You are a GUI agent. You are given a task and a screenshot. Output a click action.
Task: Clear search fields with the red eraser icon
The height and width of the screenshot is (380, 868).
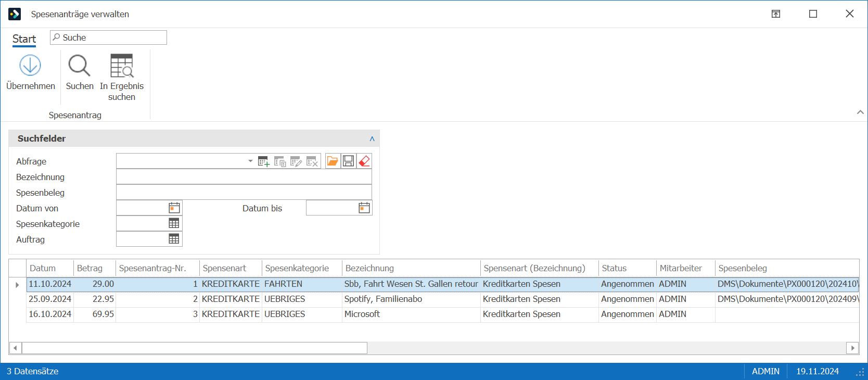(x=364, y=161)
